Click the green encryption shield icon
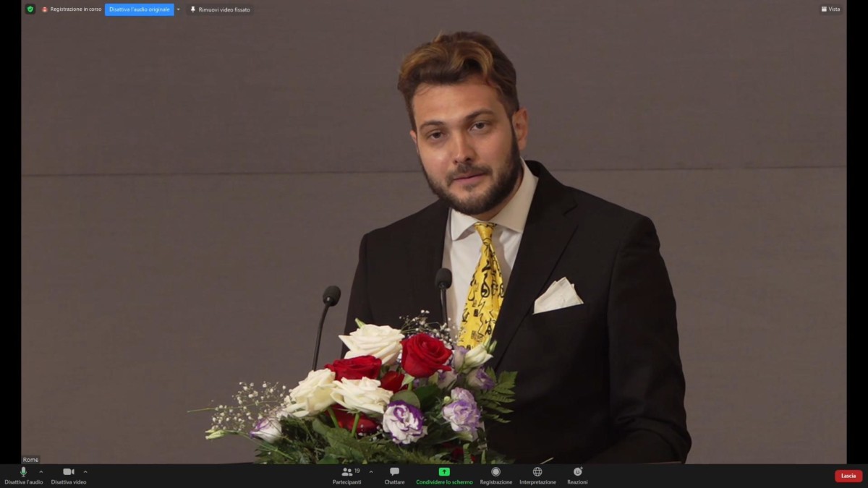Screen dimensions: 868x488 pyautogui.click(x=30, y=9)
